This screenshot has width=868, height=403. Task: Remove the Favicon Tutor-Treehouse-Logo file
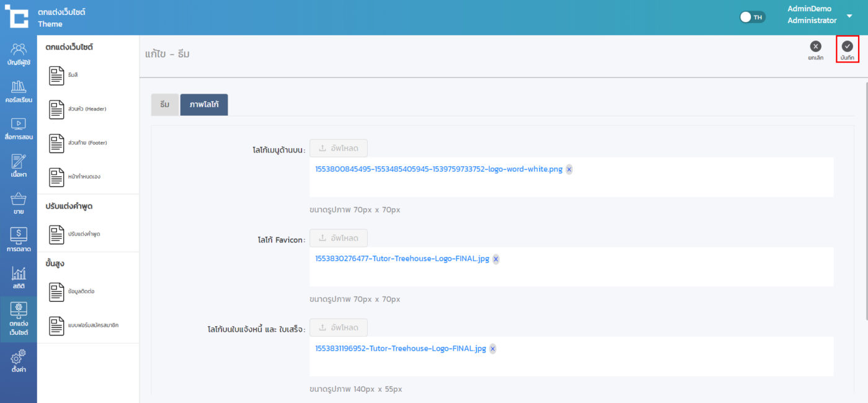(x=495, y=259)
